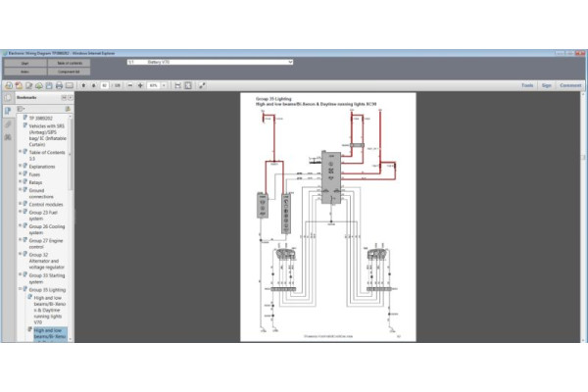Click the fit page width icon
The image size is (588, 392).
tap(176, 85)
